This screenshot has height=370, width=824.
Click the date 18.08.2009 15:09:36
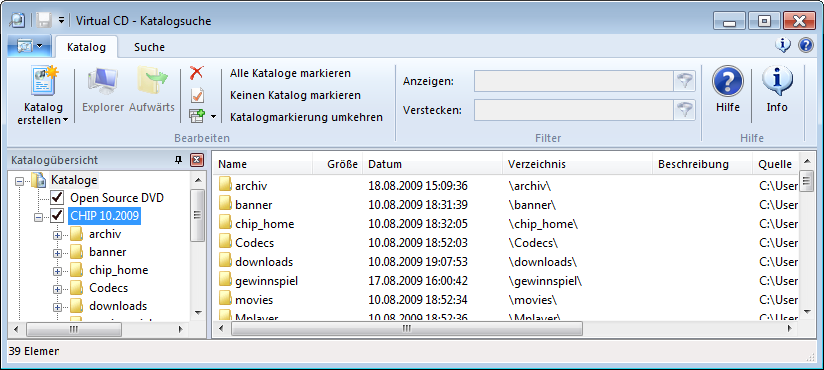coord(418,186)
